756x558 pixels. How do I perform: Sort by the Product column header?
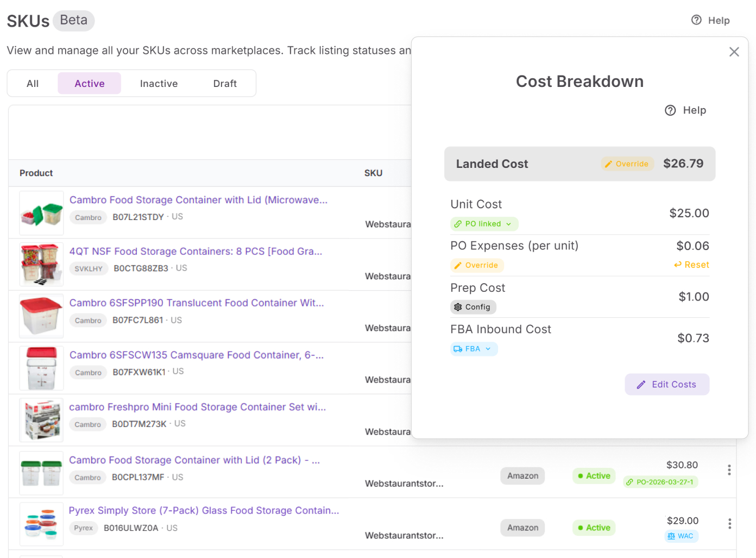tap(36, 173)
